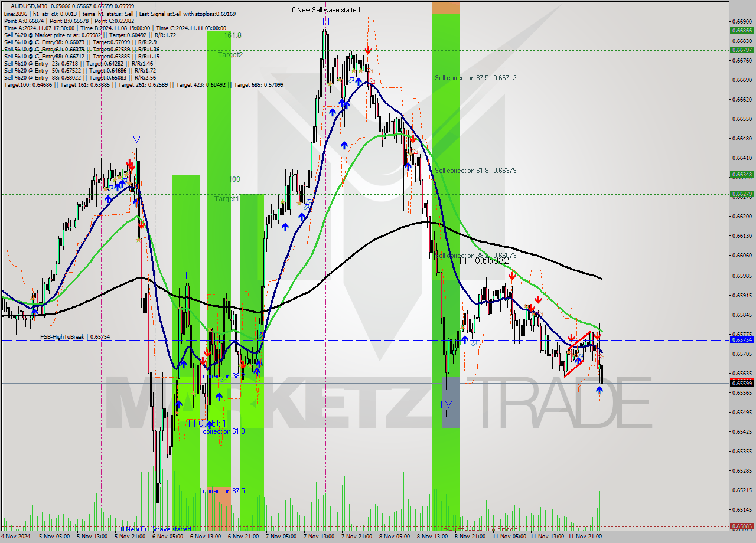The height and width of the screenshot is (543, 756).
Task: Click green price tag 0.66797 on axis
Action: pos(742,50)
